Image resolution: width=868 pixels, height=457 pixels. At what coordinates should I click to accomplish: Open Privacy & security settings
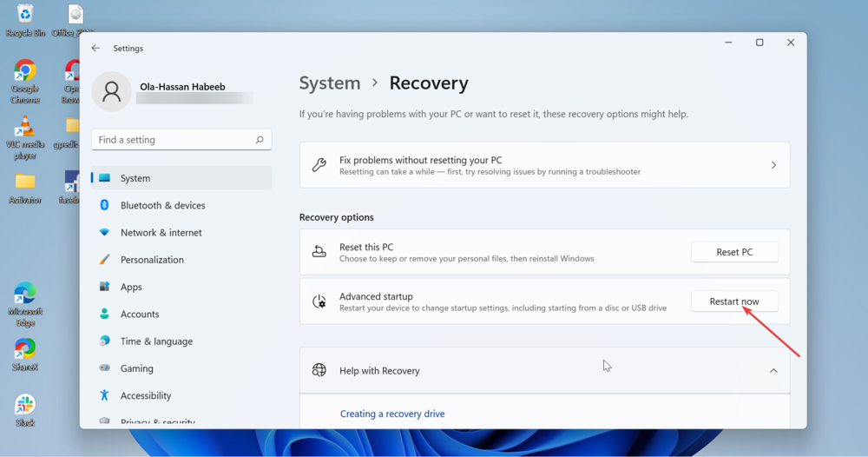coord(181,420)
